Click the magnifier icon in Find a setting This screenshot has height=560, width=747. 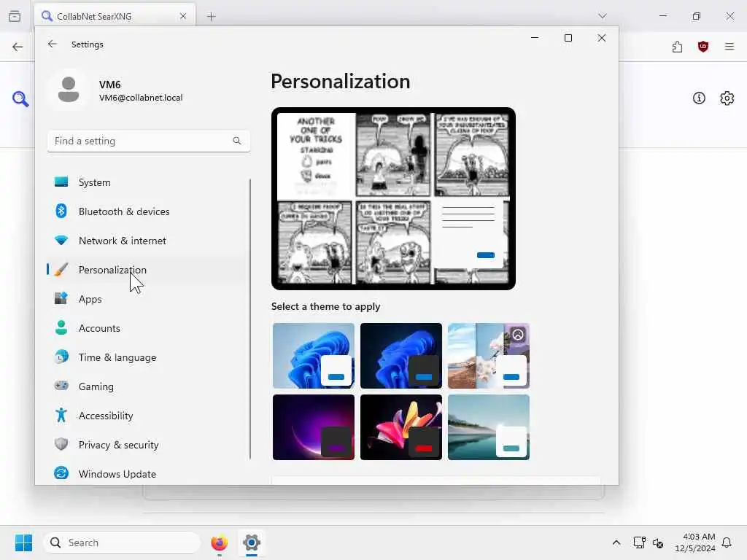(237, 141)
